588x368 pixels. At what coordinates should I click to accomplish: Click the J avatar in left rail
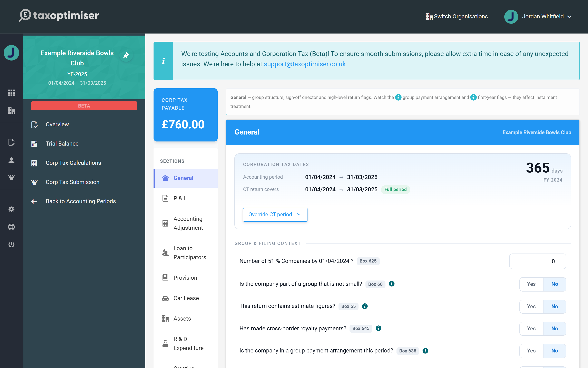point(11,53)
